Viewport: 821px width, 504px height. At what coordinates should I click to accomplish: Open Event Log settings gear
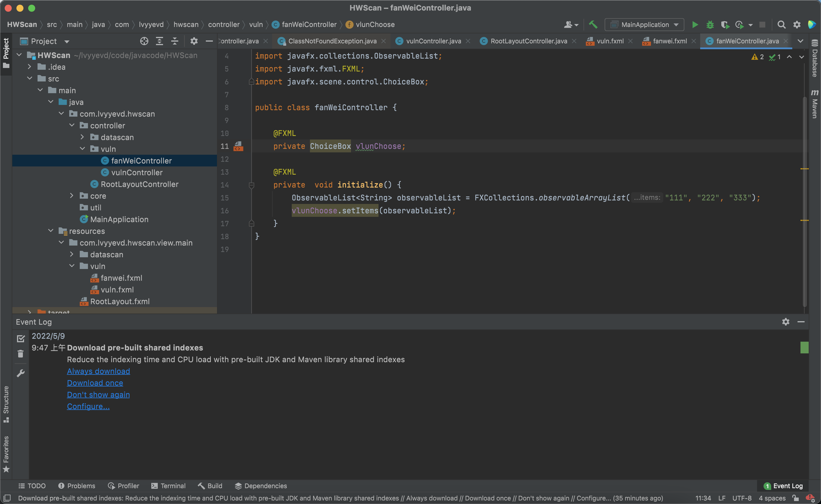tap(786, 322)
